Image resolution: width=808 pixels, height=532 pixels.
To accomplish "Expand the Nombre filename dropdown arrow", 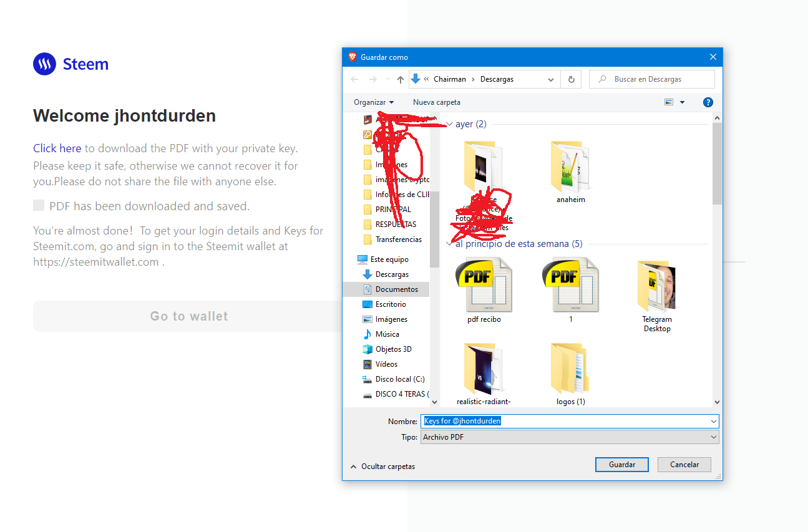I will click(713, 421).
